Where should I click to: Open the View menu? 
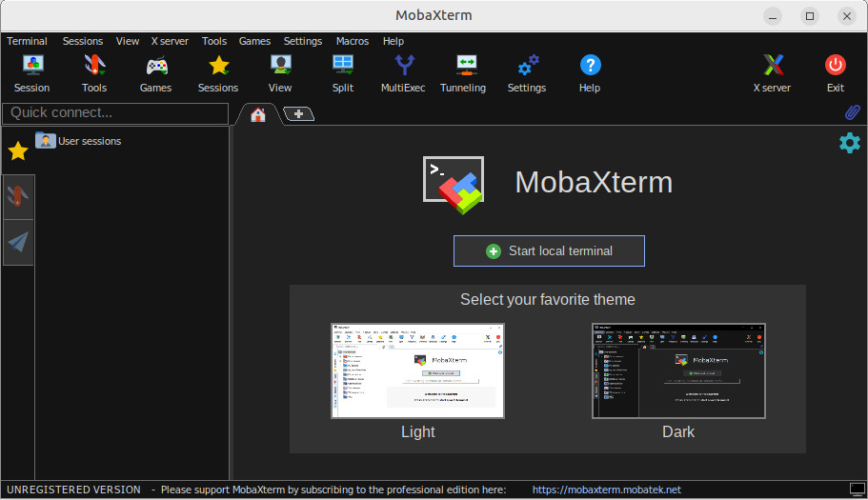128,41
